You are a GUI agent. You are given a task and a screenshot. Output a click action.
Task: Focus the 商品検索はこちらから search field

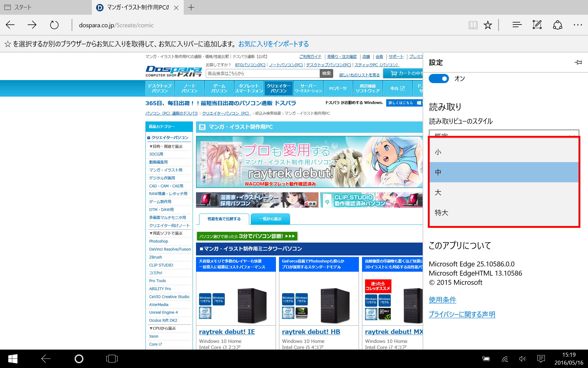(x=263, y=73)
